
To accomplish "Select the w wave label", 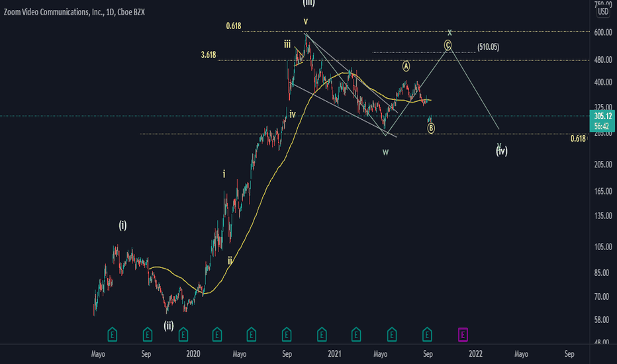I will [385, 152].
